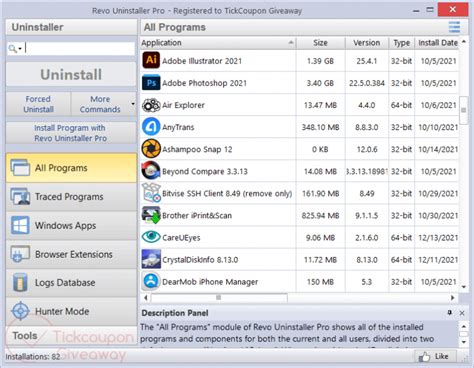Click the Brother iPrint&Scan icon

coord(151,215)
